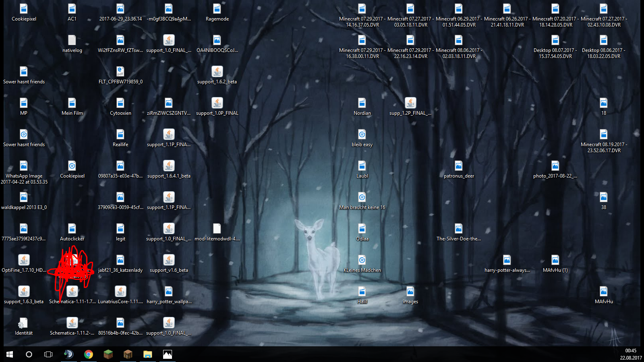Select the KLeines Mädchen audio file
The image size is (644, 362).
362,260
